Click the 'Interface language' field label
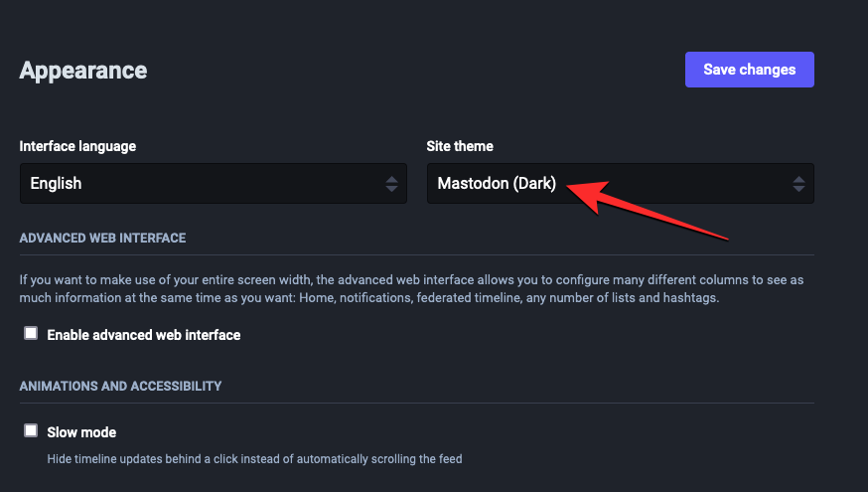The height and width of the screenshot is (492, 868). (x=77, y=146)
